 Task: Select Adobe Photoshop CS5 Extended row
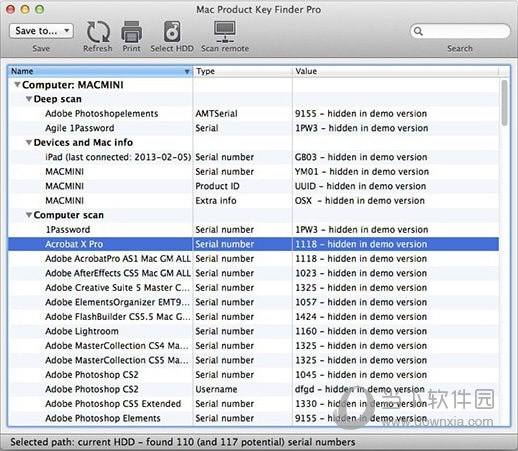(253, 404)
